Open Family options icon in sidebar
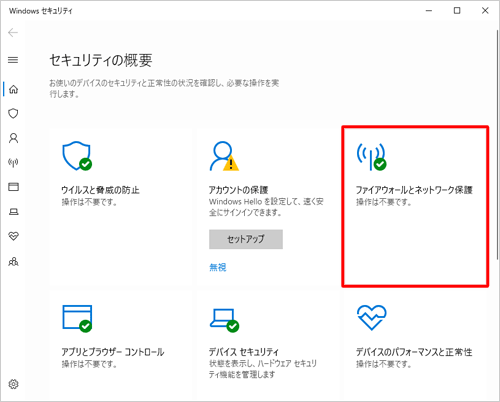The height and width of the screenshot is (402, 500). click(x=13, y=261)
